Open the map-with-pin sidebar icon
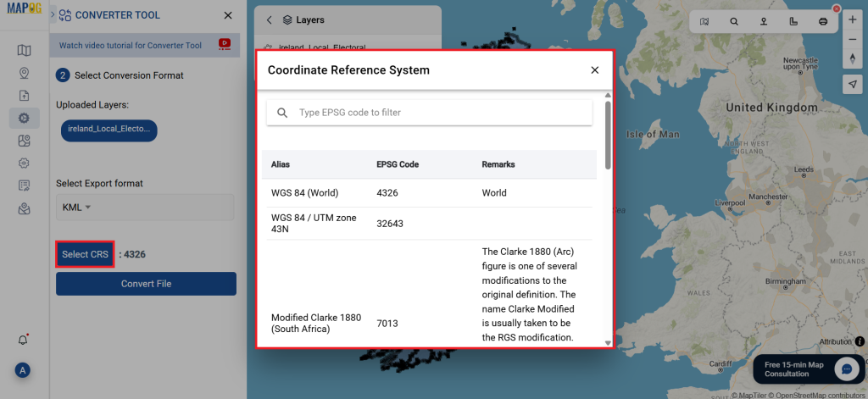Viewport: 868px width, 399px height. point(24,141)
